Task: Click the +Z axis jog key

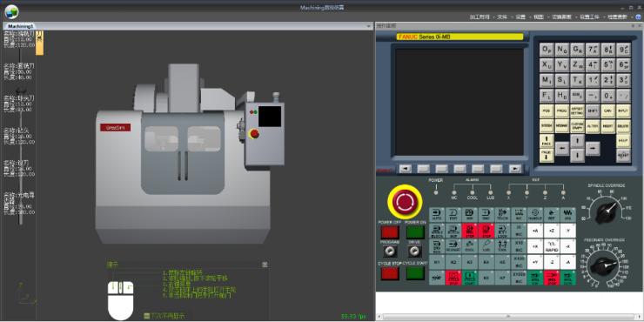Action: click(x=552, y=231)
